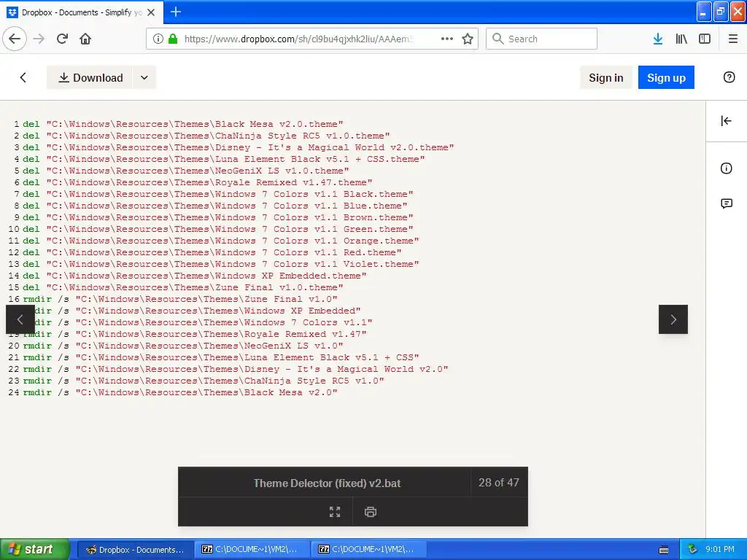
Task: Open the second 7-Zip C:\DOCUME~1 taskbar window
Action: click(x=369, y=550)
